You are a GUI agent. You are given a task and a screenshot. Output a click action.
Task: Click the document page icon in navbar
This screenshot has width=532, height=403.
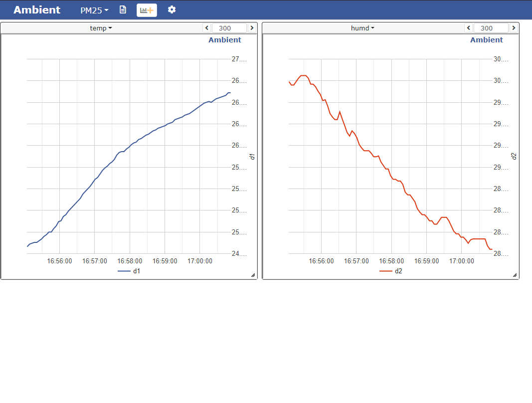[123, 10]
